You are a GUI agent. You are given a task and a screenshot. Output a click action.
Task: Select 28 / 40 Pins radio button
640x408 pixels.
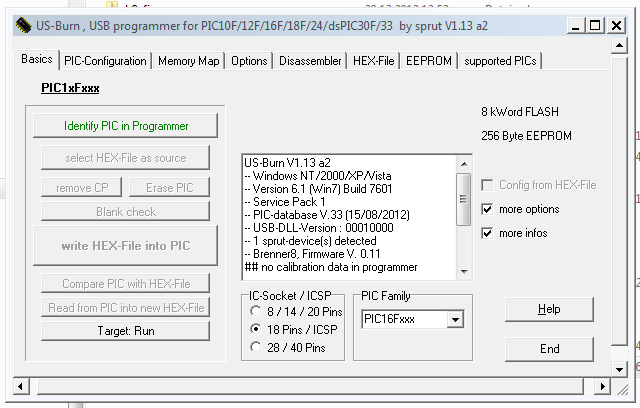256,347
